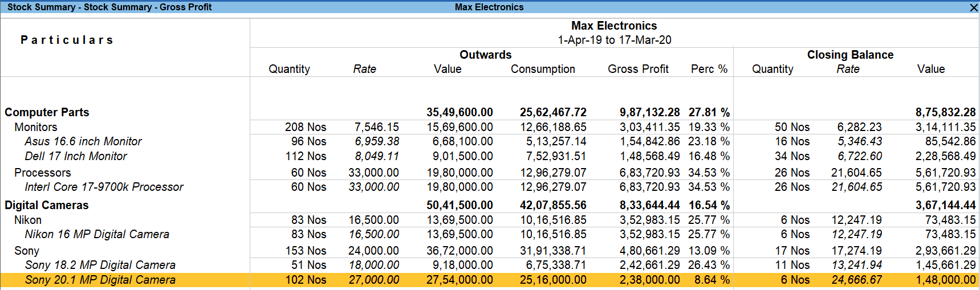Close the Stock Summary report window

[974, 7]
